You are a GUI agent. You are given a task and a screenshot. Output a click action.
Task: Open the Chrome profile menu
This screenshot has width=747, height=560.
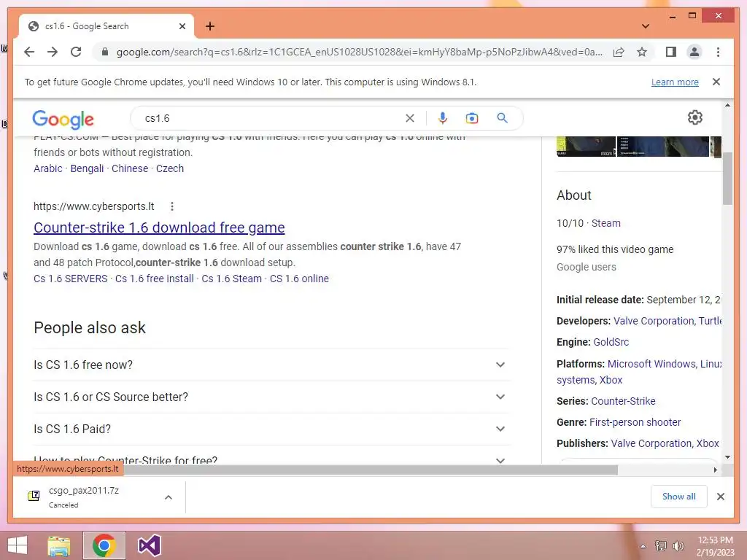coord(694,52)
